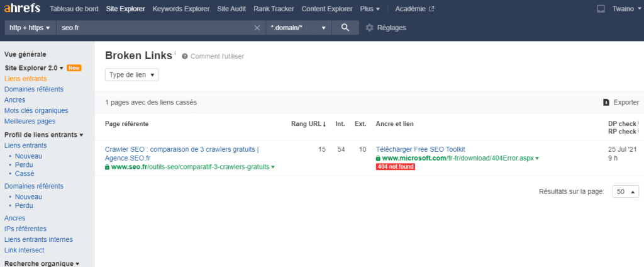This screenshot has width=644, height=267.
Task: Open the http + https protocol dropdown
Action: [30, 28]
